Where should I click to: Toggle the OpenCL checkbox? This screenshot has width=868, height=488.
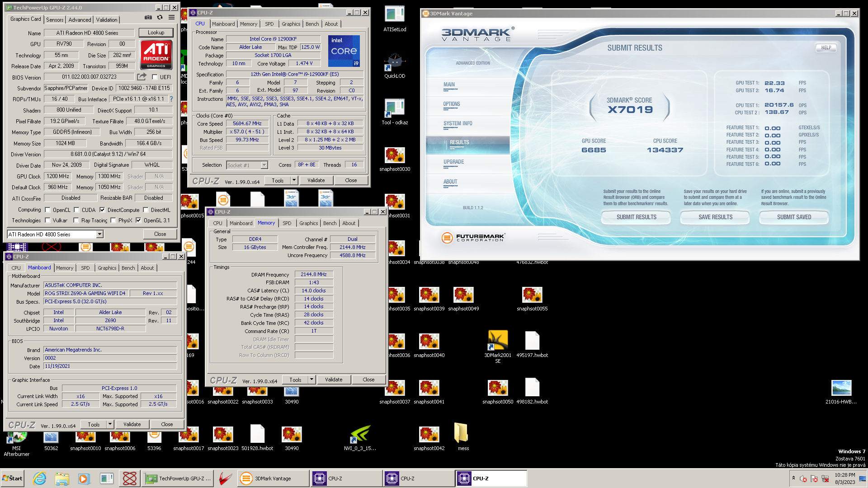pos(47,210)
